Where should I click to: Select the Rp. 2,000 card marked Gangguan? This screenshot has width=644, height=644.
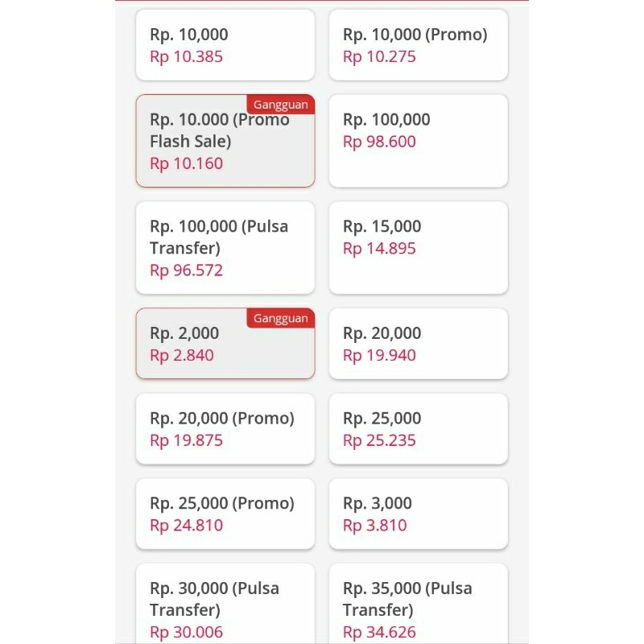pos(225,344)
